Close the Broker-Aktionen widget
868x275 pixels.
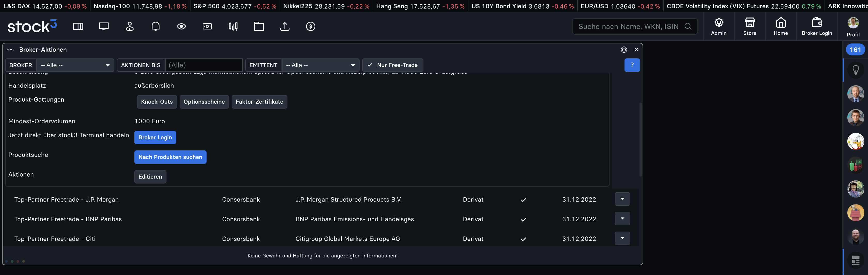point(636,50)
